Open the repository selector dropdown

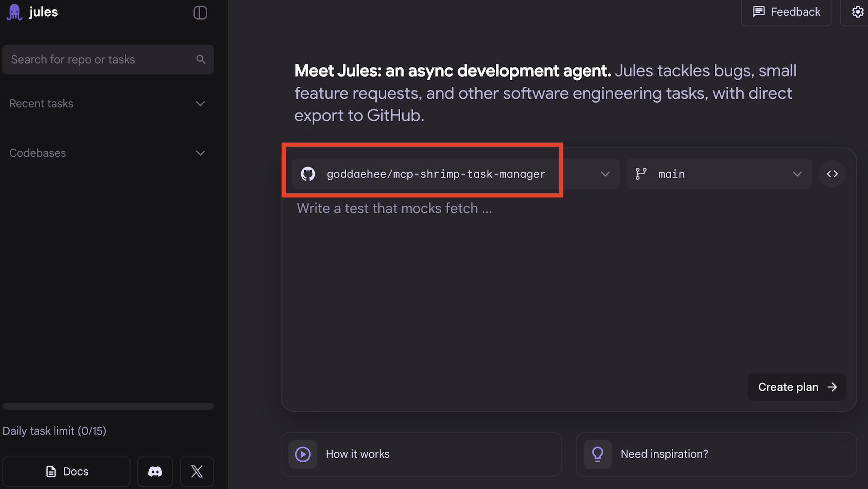(x=455, y=174)
